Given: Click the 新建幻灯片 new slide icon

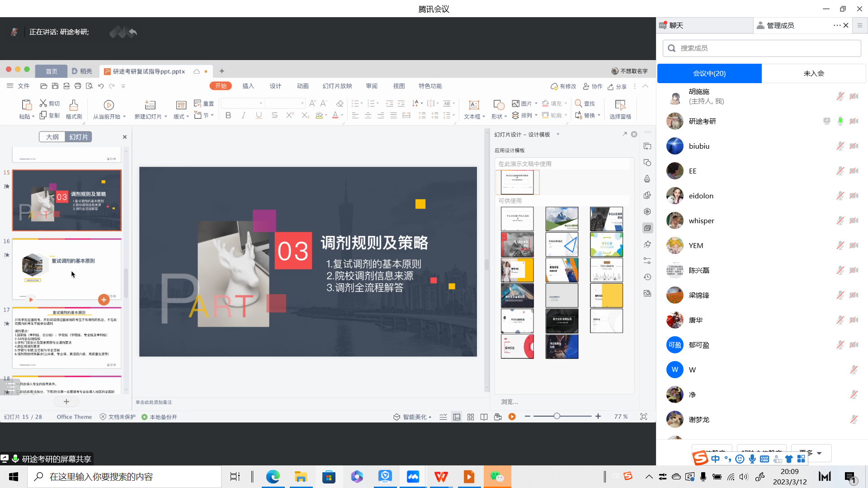Looking at the screenshot, I should click(150, 105).
